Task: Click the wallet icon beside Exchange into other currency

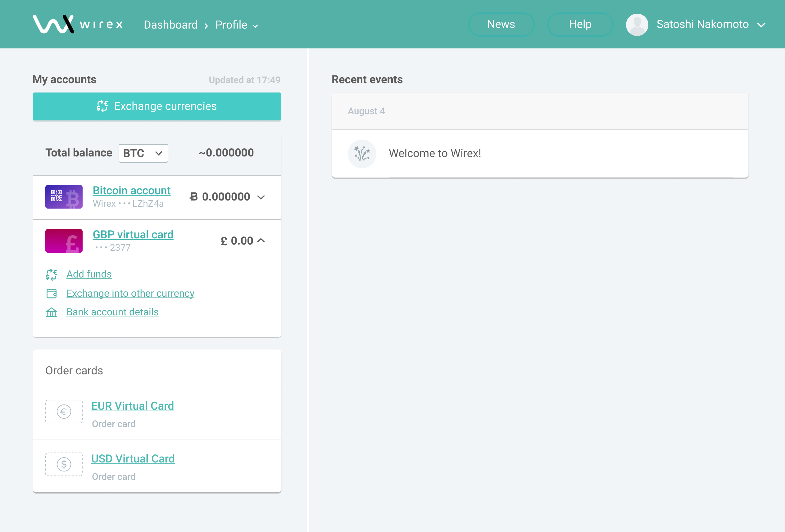Action: (51, 294)
